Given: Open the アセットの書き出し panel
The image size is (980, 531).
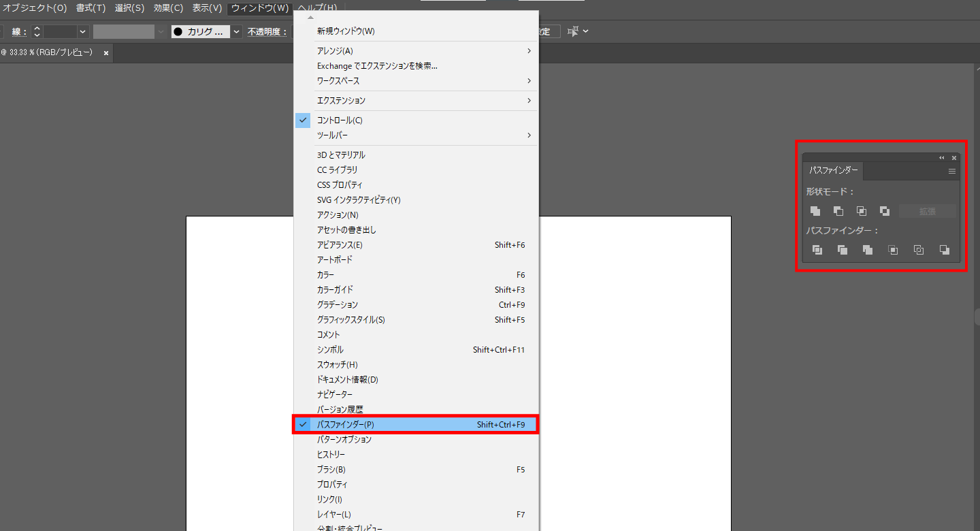Looking at the screenshot, I should click(x=416, y=230).
